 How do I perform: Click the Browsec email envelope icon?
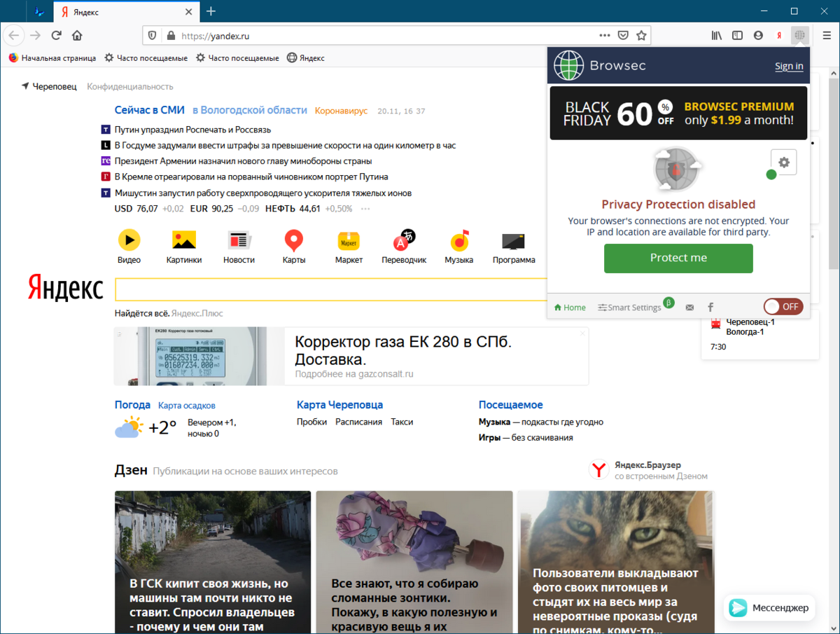[x=689, y=307]
